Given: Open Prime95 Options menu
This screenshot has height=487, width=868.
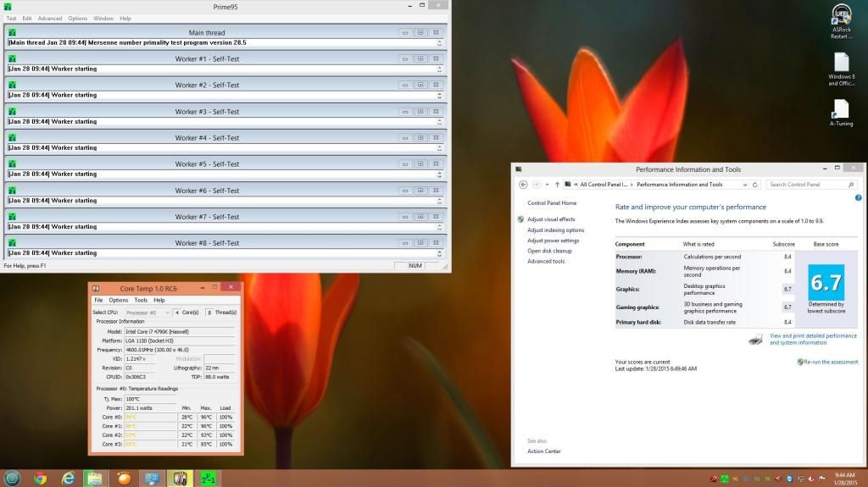Looking at the screenshot, I should (x=77, y=19).
